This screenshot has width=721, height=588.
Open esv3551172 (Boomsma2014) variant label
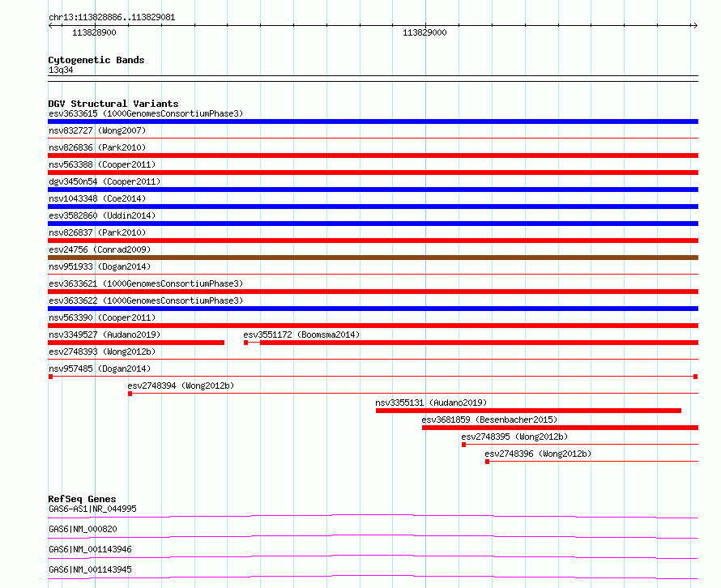pyautogui.click(x=301, y=334)
